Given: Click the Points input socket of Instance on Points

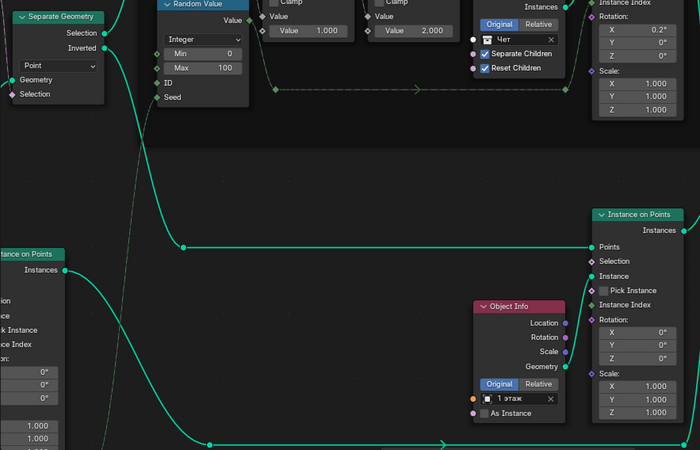Looking at the screenshot, I should click(x=592, y=247).
